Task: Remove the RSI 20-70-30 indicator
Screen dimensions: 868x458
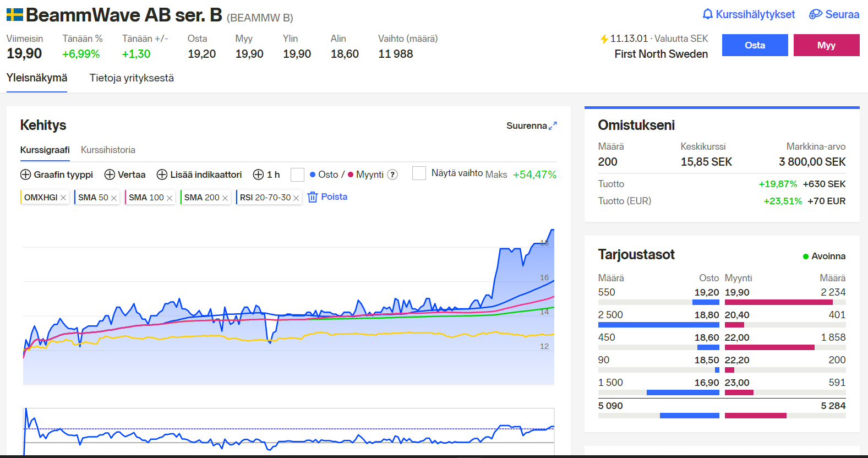Action: point(296,198)
